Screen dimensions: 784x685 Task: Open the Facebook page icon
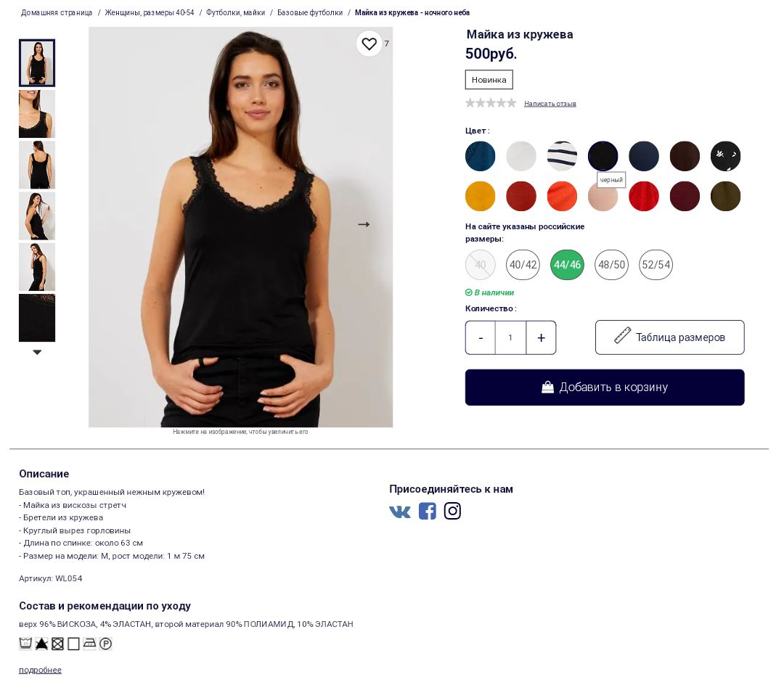coord(427,511)
